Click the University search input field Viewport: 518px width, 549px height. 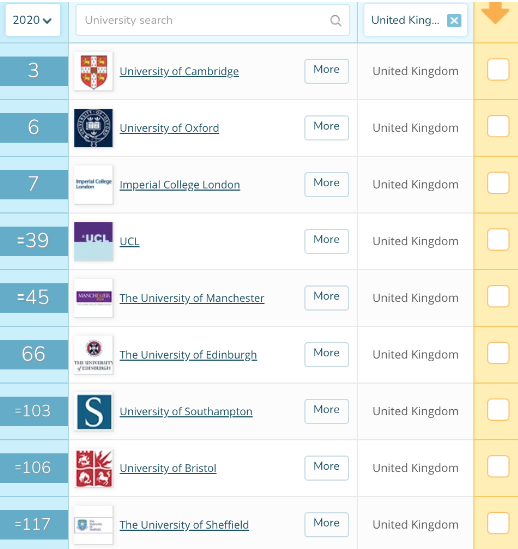tap(213, 20)
